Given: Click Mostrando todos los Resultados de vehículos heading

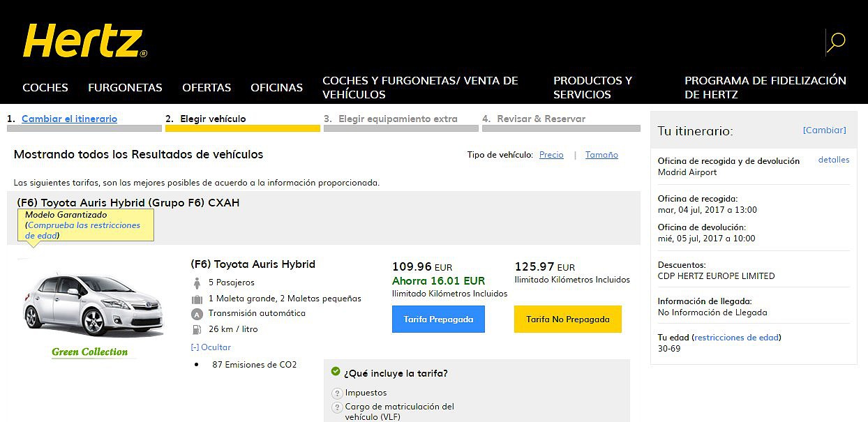Looking at the screenshot, I should [139, 154].
